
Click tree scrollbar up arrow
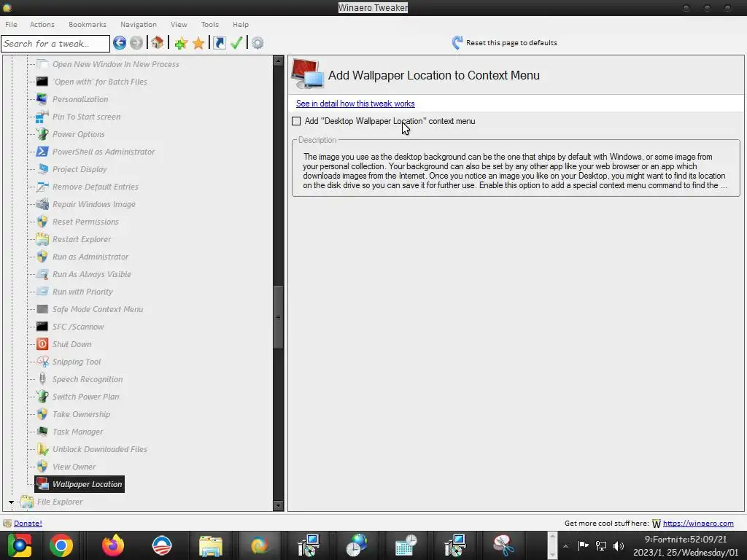click(278, 61)
